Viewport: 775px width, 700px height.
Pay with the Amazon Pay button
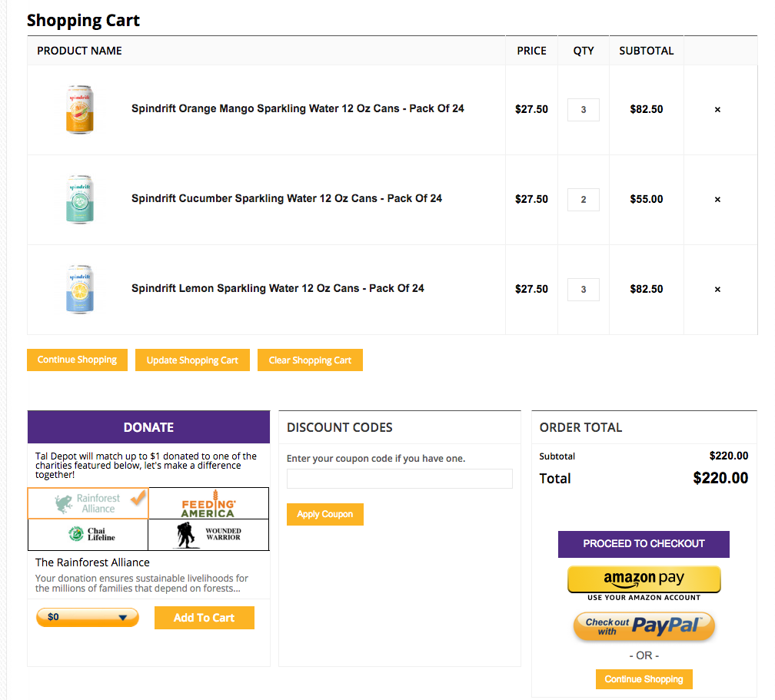point(644,579)
